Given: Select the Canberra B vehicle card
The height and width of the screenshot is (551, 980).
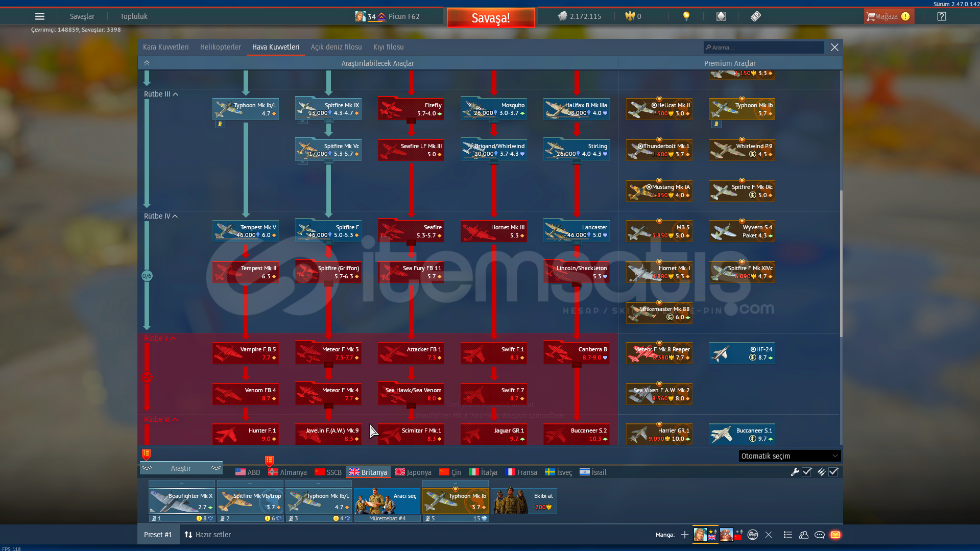Looking at the screenshot, I should tap(577, 353).
